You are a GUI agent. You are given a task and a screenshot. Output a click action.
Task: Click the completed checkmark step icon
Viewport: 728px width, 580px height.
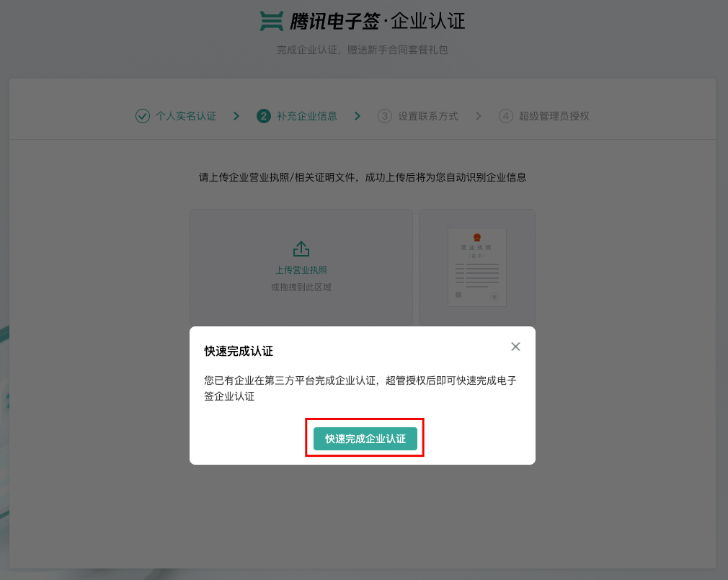coord(143,116)
